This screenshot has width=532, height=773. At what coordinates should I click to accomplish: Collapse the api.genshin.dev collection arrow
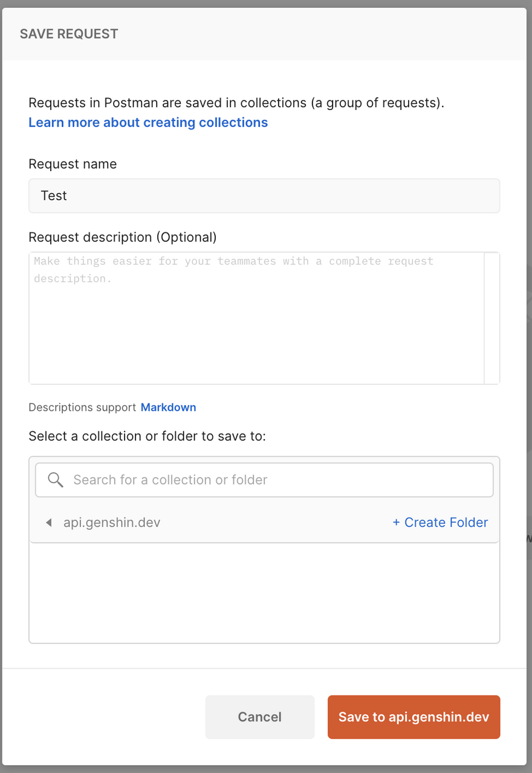[x=49, y=523]
